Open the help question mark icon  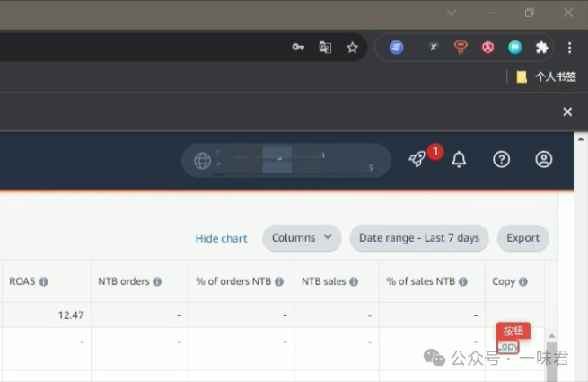tap(502, 160)
